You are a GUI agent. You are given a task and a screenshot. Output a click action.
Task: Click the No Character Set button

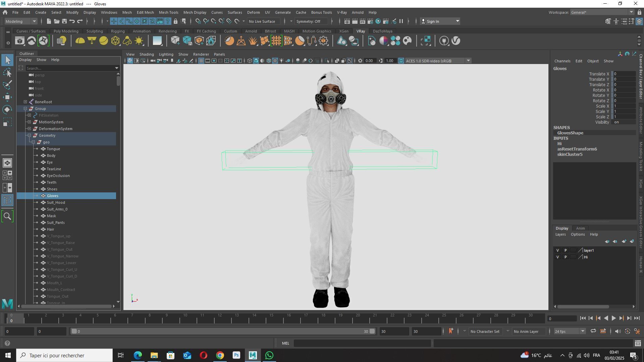(485, 331)
